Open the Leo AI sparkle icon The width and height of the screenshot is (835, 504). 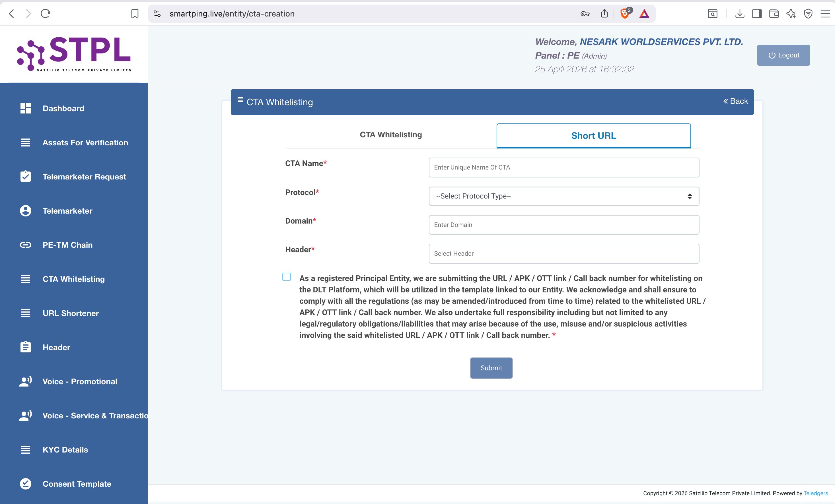(x=791, y=14)
